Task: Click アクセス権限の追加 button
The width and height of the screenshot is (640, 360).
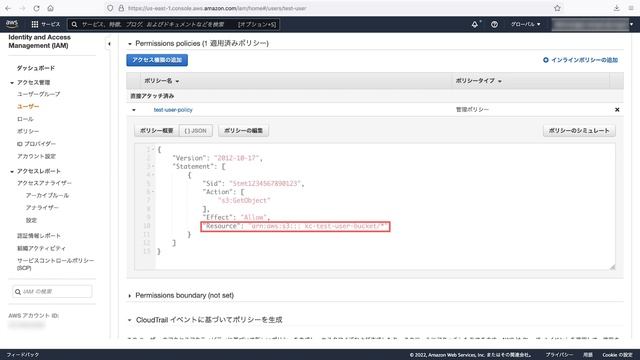Action: coord(157,60)
